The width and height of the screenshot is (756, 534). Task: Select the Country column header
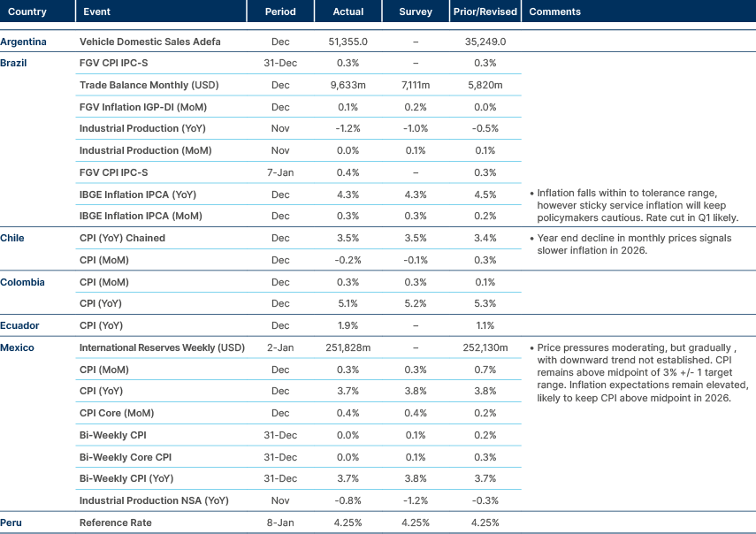coord(27,11)
